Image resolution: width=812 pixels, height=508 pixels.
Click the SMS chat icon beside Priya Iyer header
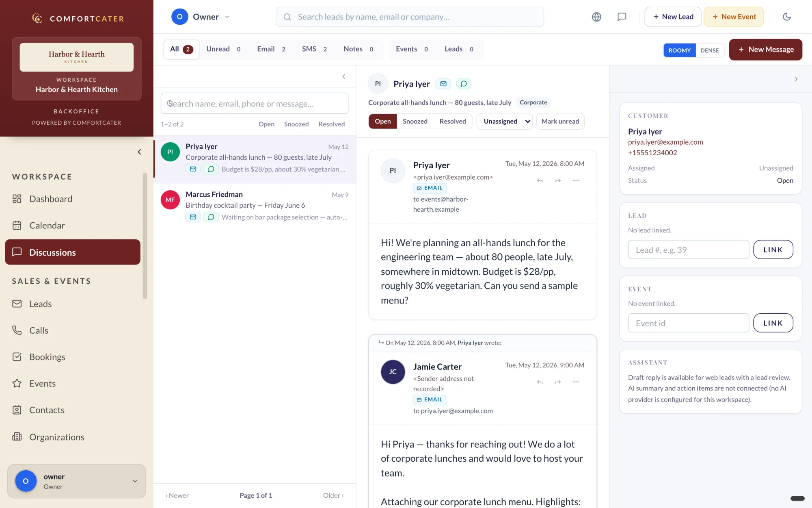(x=464, y=84)
